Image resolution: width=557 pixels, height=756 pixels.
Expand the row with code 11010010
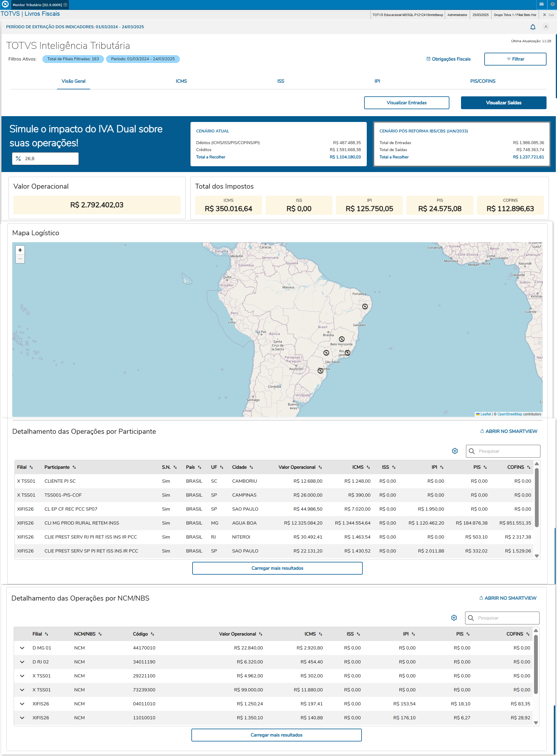tap(22, 718)
